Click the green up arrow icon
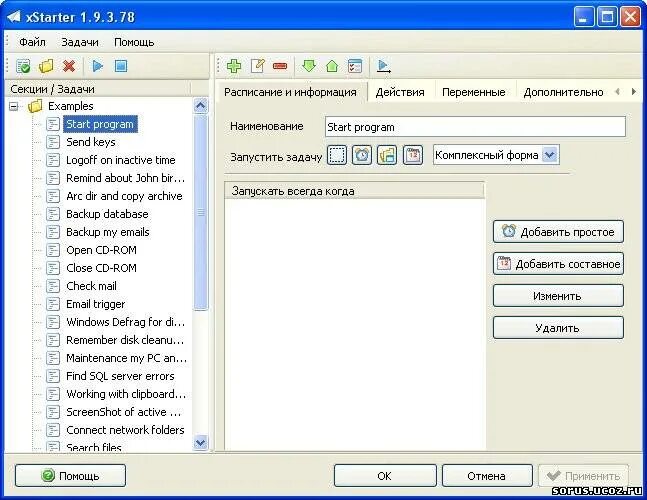The height and width of the screenshot is (500, 647). pos(332,66)
